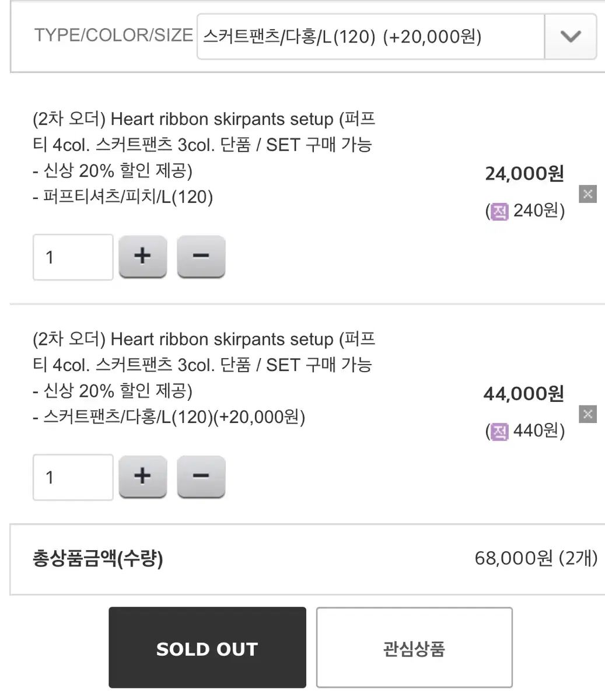Decrease quantity of the 퍼프티셔츠 item with minus
605x700 pixels.
coord(201,257)
